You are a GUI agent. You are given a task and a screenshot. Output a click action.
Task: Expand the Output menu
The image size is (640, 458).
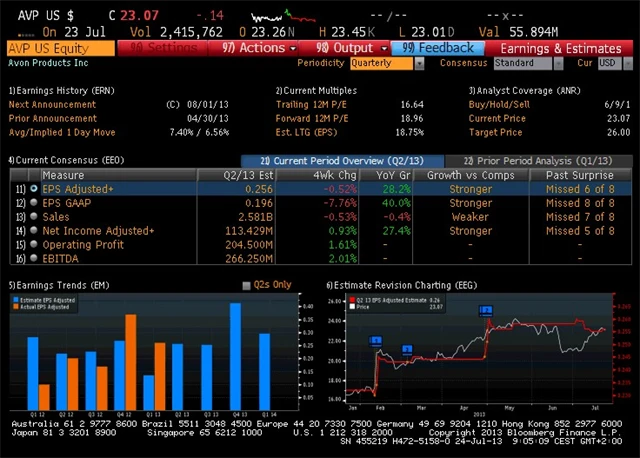pyautogui.click(x=345, y=48)
